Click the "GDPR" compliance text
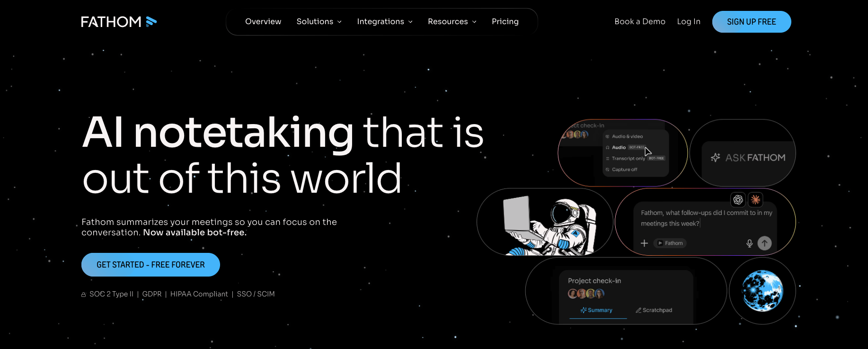Image resolution: width=868 pixels, height=349 pixels. pos(152,294)
